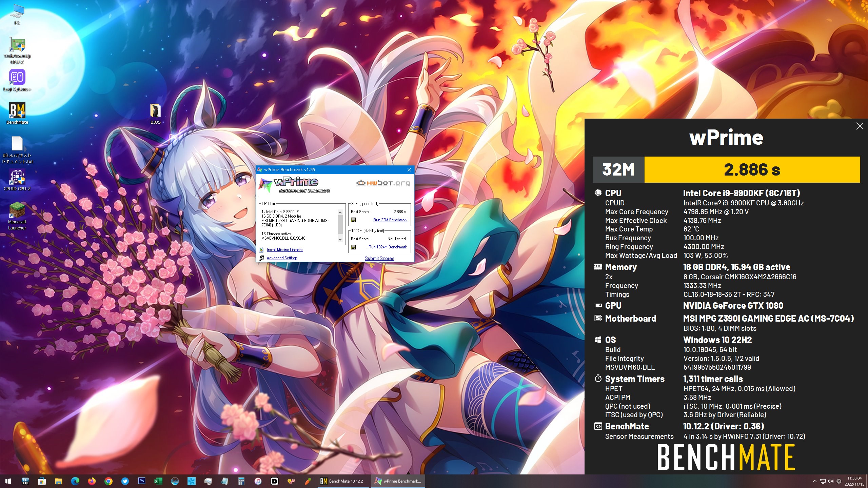This screenshot has height=488, width=868.
Task: Click '10.12.2 (Driver: 0.36)' BenchMate version
Action: click(724, 426)
